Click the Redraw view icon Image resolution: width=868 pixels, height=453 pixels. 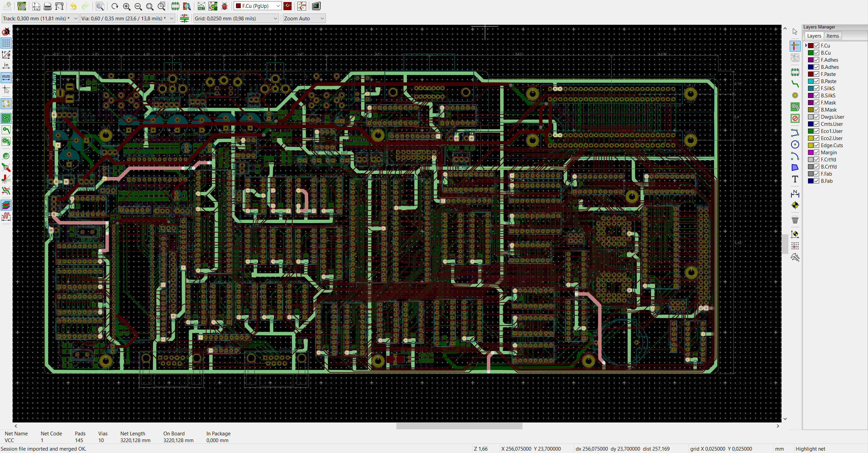point(115,6)
